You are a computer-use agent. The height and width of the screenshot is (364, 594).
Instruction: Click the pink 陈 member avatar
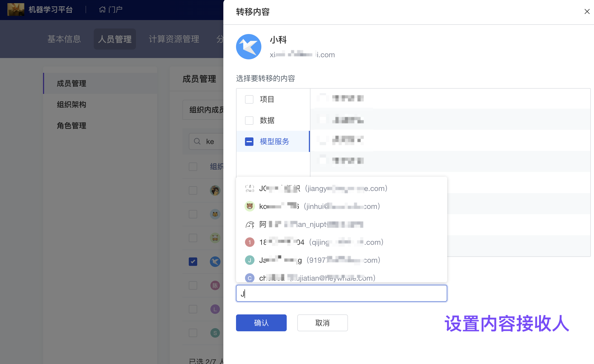[215, 285]
